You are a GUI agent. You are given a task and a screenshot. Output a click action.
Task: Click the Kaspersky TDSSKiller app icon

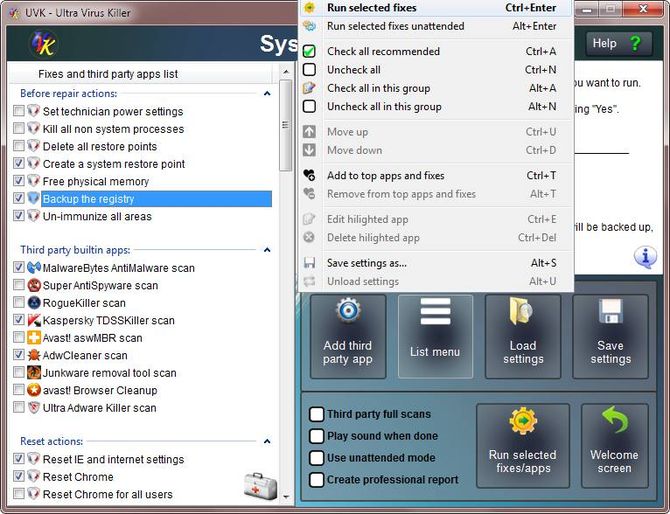pyautogui.click(x=34, y=320)
